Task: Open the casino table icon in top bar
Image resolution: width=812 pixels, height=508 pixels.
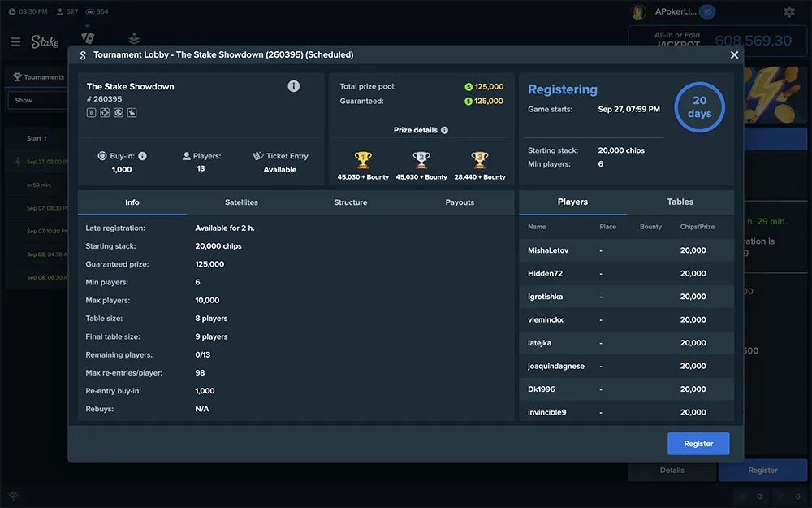Action: click(x=134, y=38)
